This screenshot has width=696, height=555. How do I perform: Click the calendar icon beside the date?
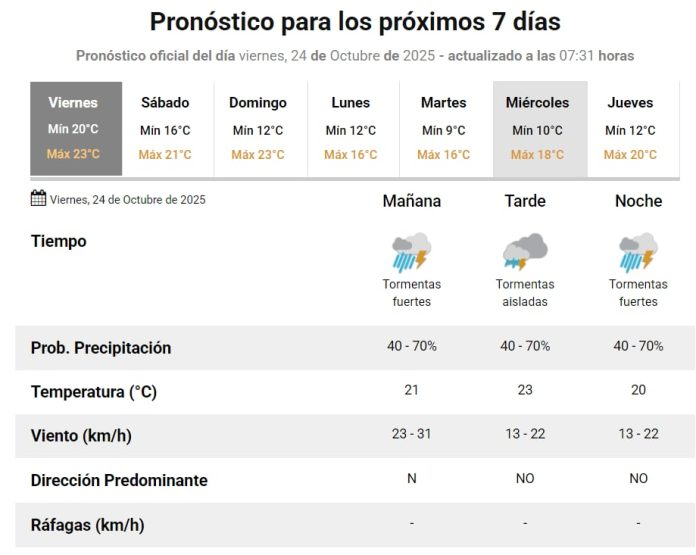[39, 198]
